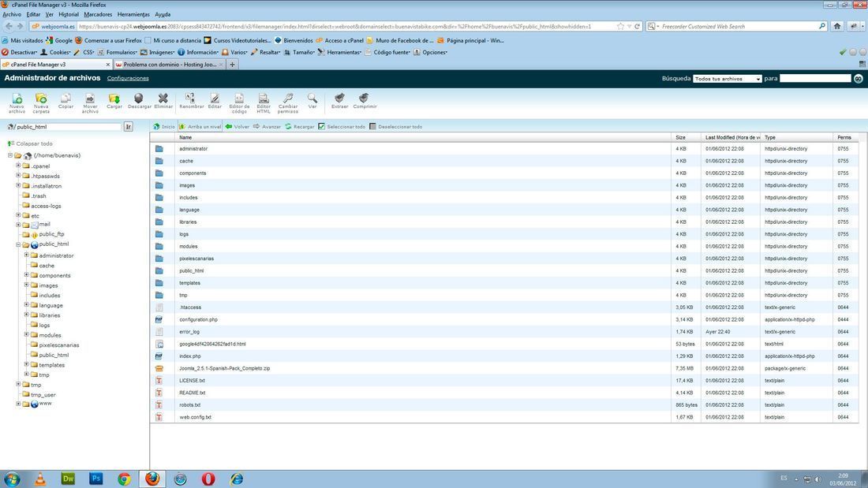
Task: Switch to Problema con dominio tab
Action: point(170,65)
